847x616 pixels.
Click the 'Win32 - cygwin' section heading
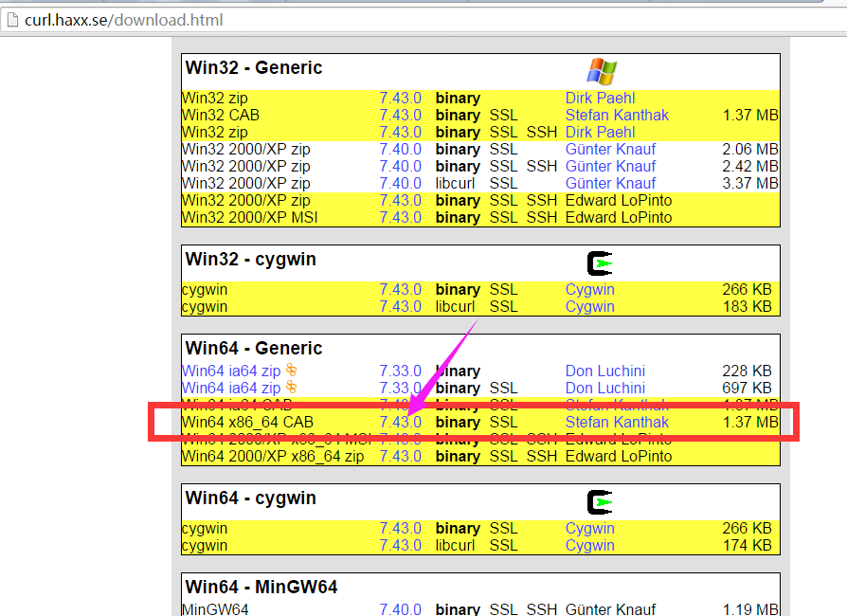[x=251, y=260]
